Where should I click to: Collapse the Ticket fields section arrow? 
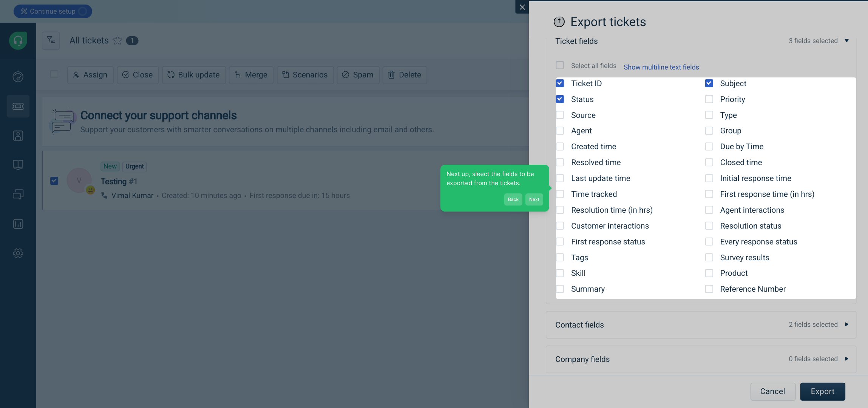coord(846,41)
